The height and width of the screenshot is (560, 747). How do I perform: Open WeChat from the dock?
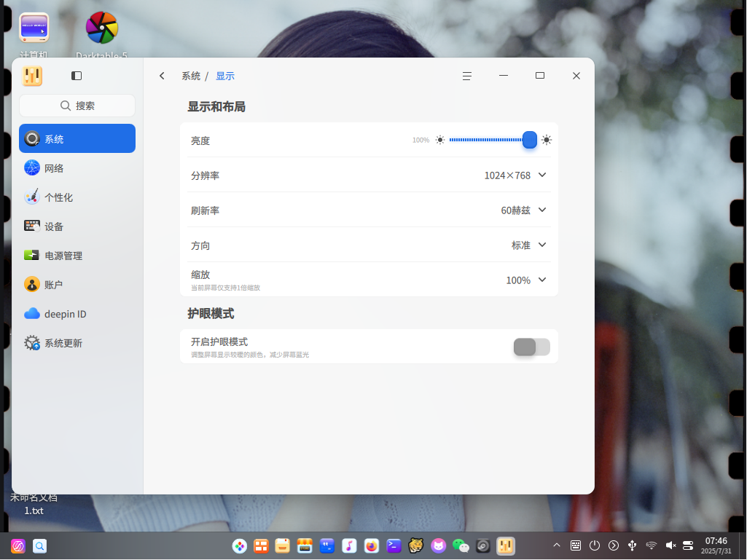461,545
